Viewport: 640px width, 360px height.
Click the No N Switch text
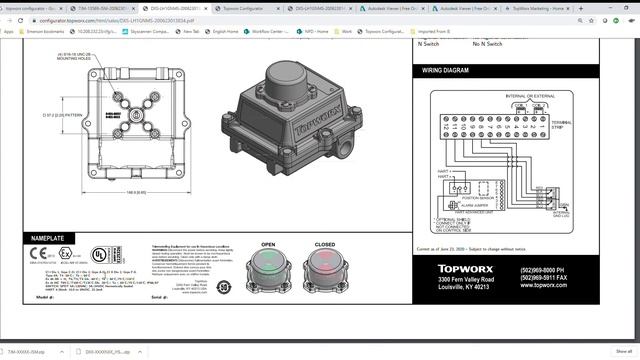[x=487, y=44]
